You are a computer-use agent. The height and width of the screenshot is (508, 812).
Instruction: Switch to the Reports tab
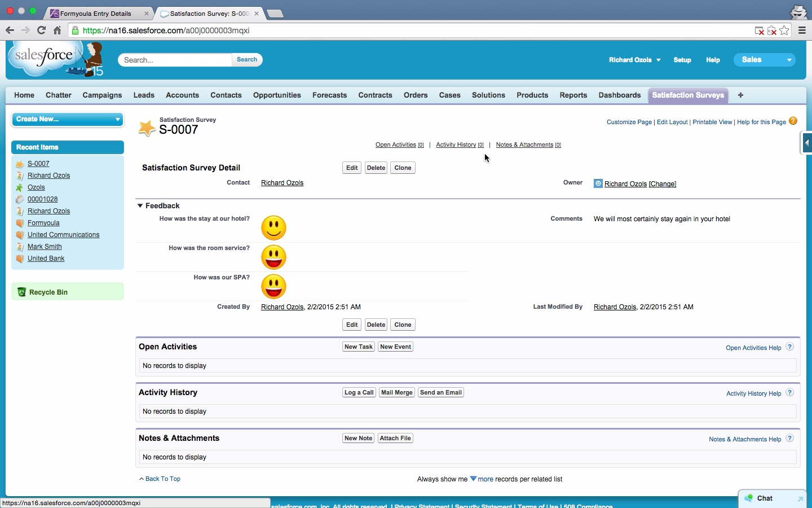point(573,95)
